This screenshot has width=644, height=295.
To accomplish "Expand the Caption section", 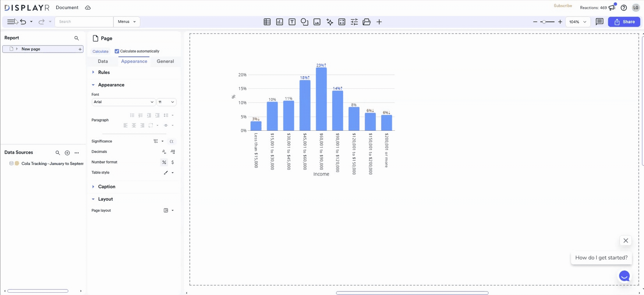I will coord(106,187).
